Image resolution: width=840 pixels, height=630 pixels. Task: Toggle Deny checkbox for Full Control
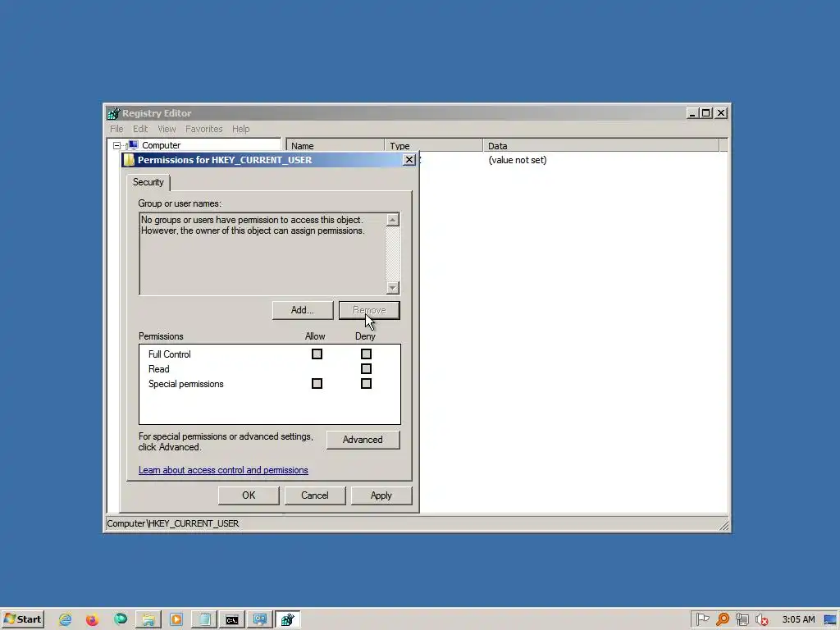click(x=366, y=354)
